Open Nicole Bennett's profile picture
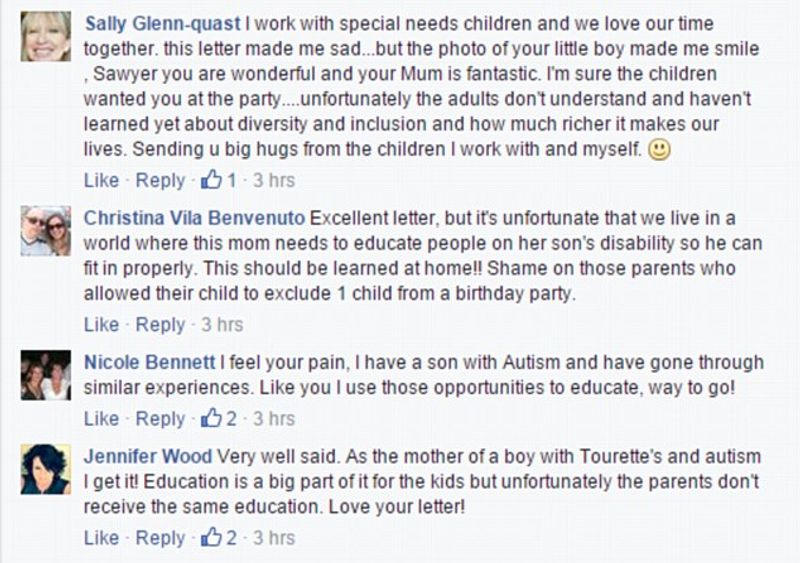Image resolution: width=800 pixels, height=563 pixels. [x=46, y=376]
